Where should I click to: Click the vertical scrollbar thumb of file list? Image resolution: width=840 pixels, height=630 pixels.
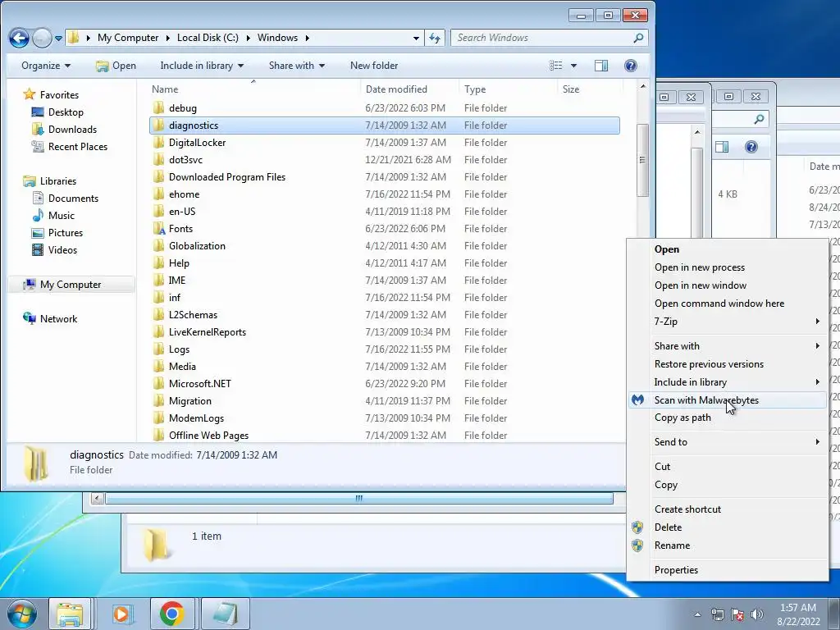[x=642, y=160]
